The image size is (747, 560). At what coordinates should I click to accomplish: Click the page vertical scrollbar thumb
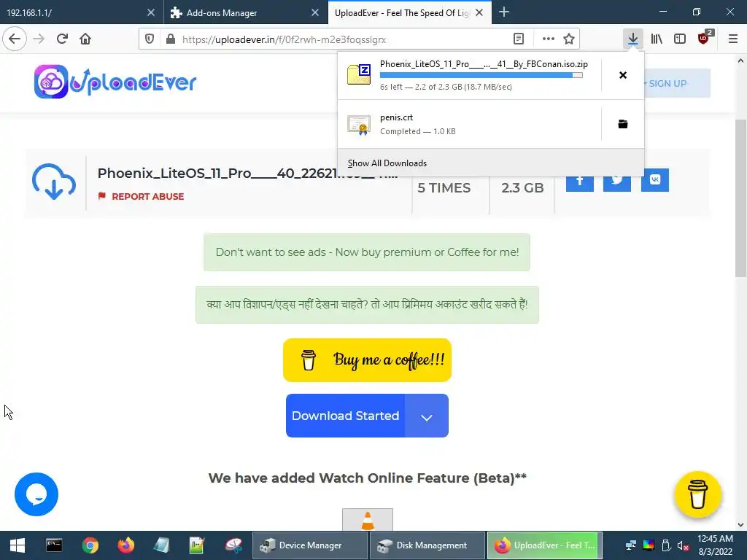click(x=740, y=198)
